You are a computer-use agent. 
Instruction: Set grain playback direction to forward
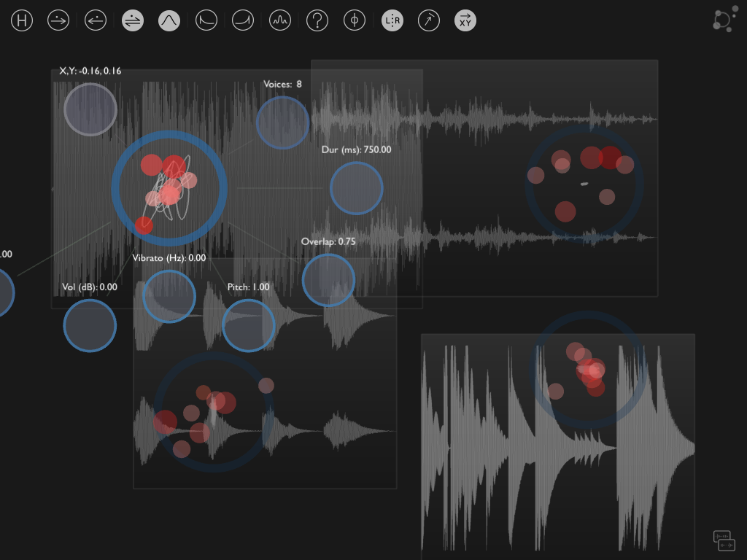pos(58,20)
